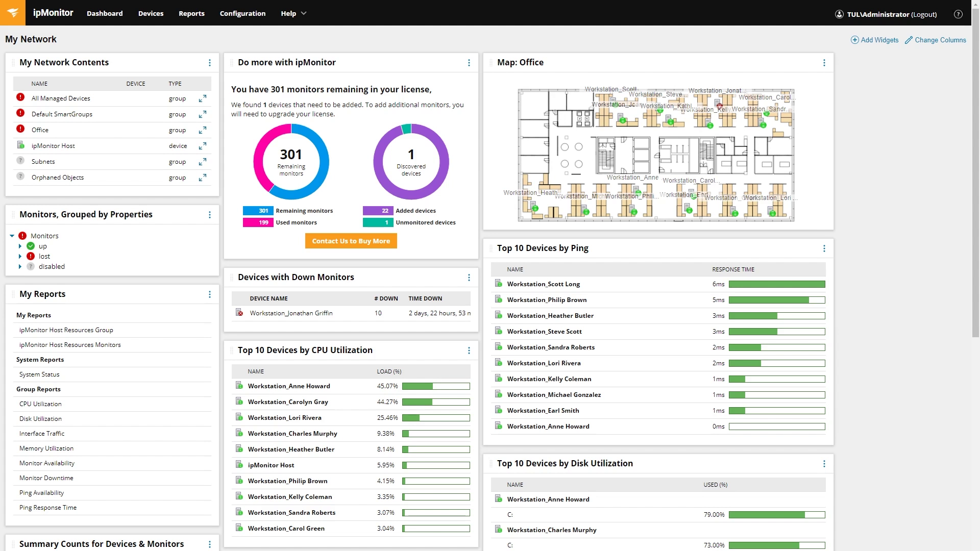Viewport: 980px width, 551px height.
Task: Drag the CPU utilization bar for Workstation Anne Howard
Action: [436, 386]
